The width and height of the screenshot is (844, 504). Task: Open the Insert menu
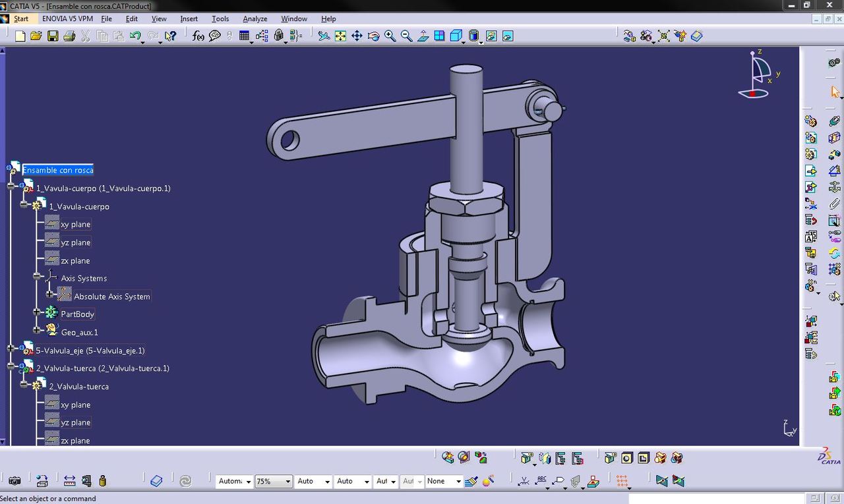tap(189, 18)
